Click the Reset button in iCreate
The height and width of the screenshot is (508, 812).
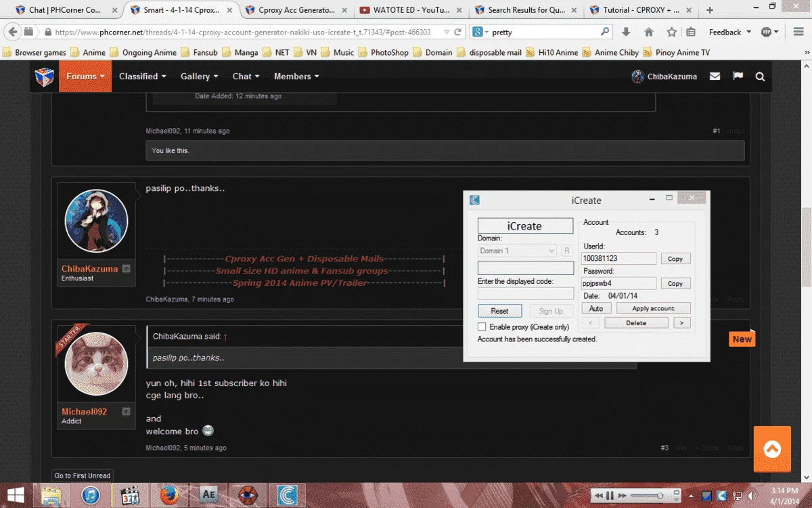500,311
